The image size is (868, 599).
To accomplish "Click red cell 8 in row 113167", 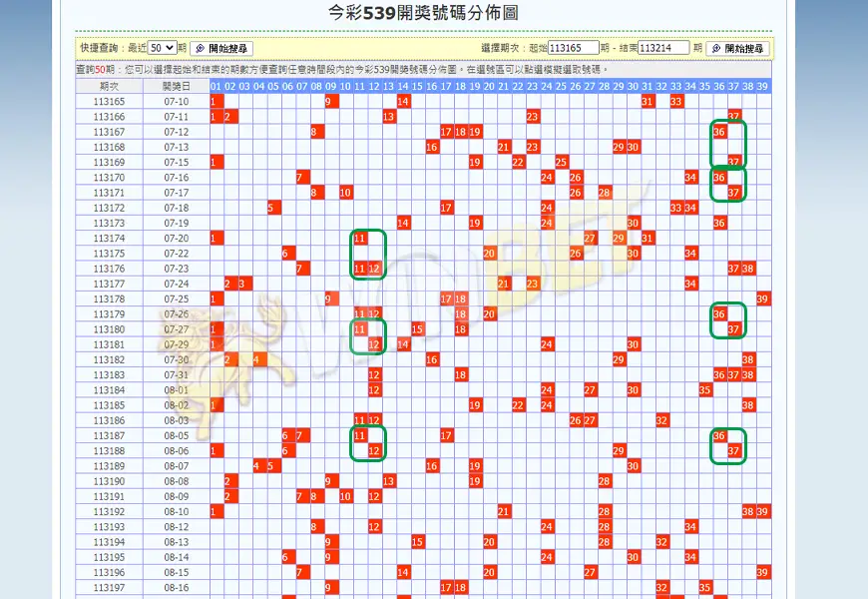I will click(x=316, y=132).
